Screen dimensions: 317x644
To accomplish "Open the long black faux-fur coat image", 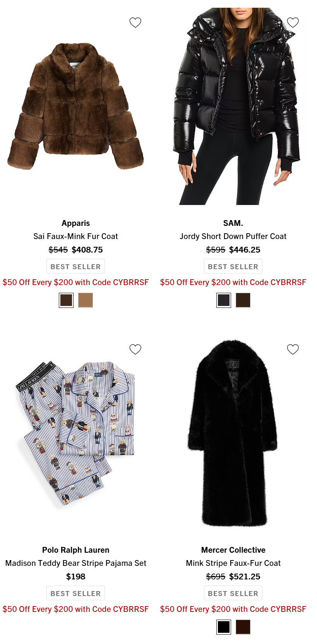I will [233, 433].
